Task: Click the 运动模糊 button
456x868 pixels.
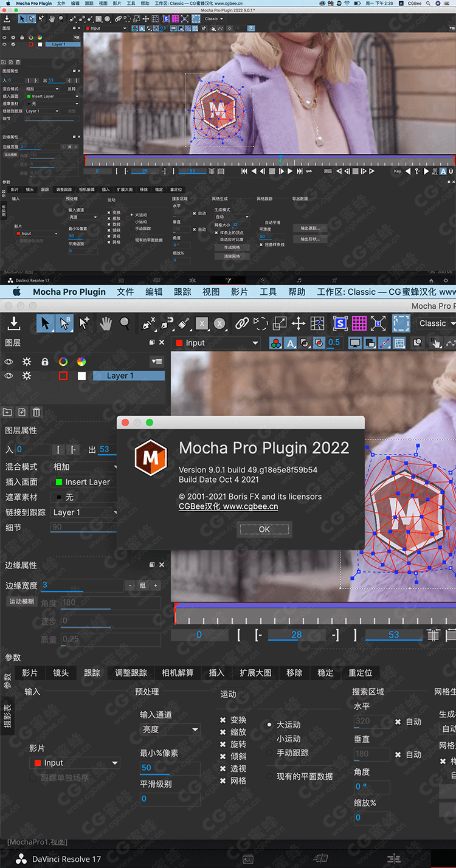Action: tap(22, 601)
